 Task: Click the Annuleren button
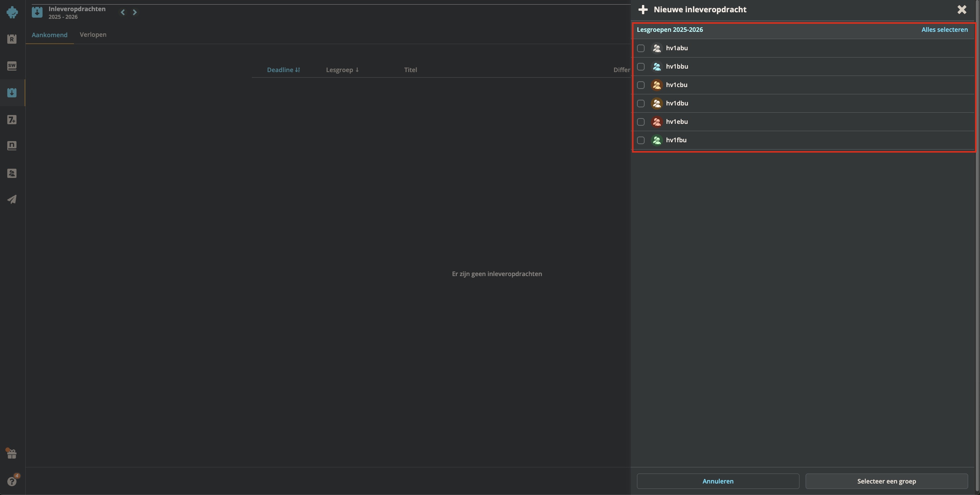click(717, 481)
